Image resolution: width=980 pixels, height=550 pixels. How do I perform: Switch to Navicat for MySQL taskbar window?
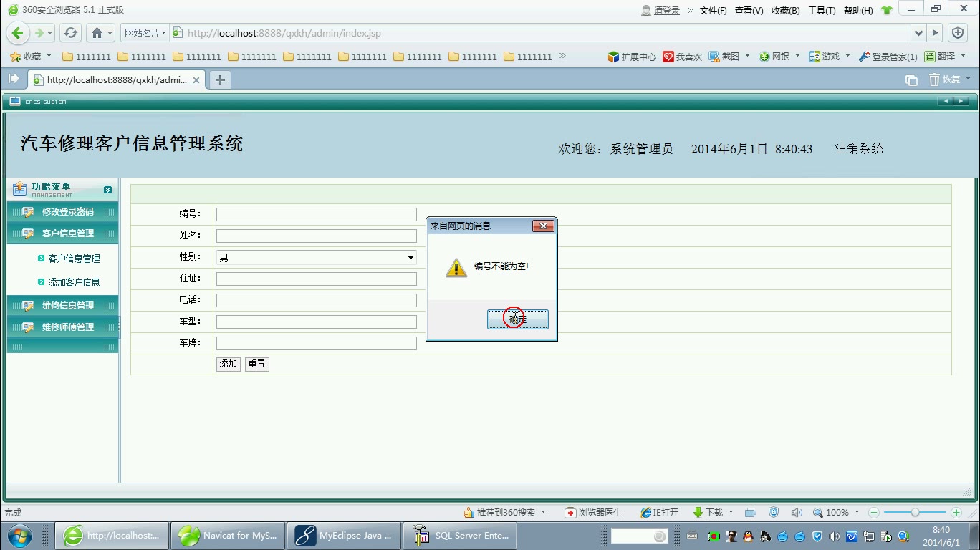(x=227, y=536)
